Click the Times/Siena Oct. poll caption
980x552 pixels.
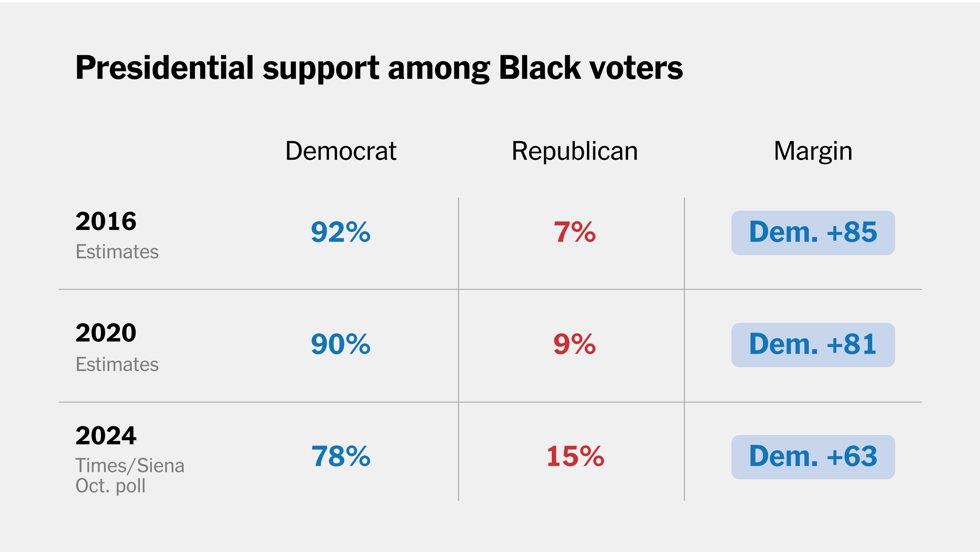130,475
